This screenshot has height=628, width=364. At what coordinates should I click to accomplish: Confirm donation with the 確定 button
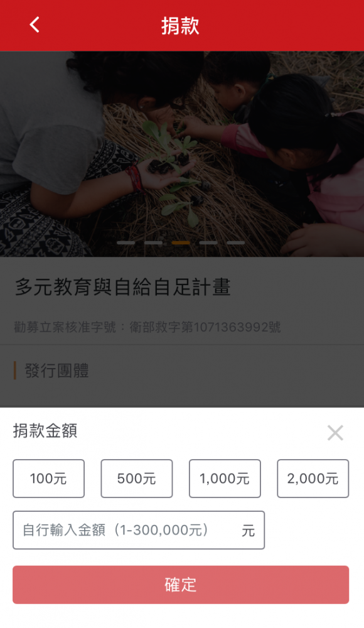(x=181, y=585)
